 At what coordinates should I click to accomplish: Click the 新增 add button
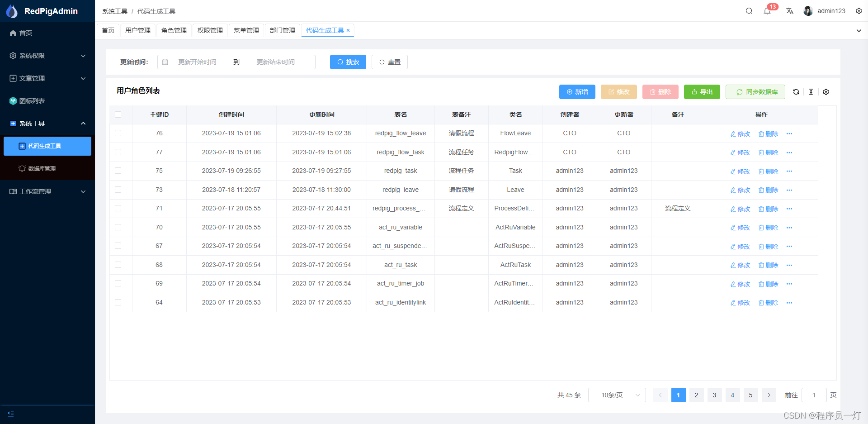click(x=577, y=92)
